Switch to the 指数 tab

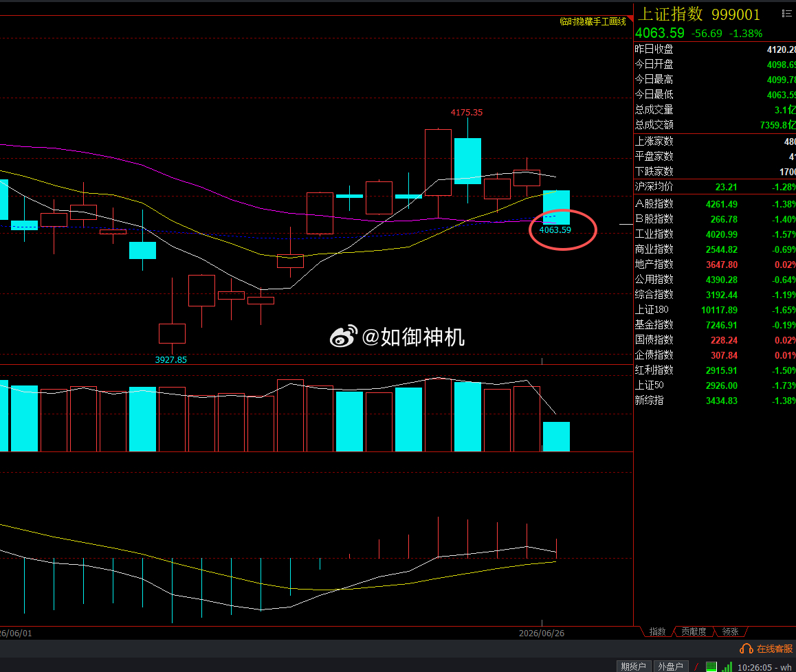point(657,631)
